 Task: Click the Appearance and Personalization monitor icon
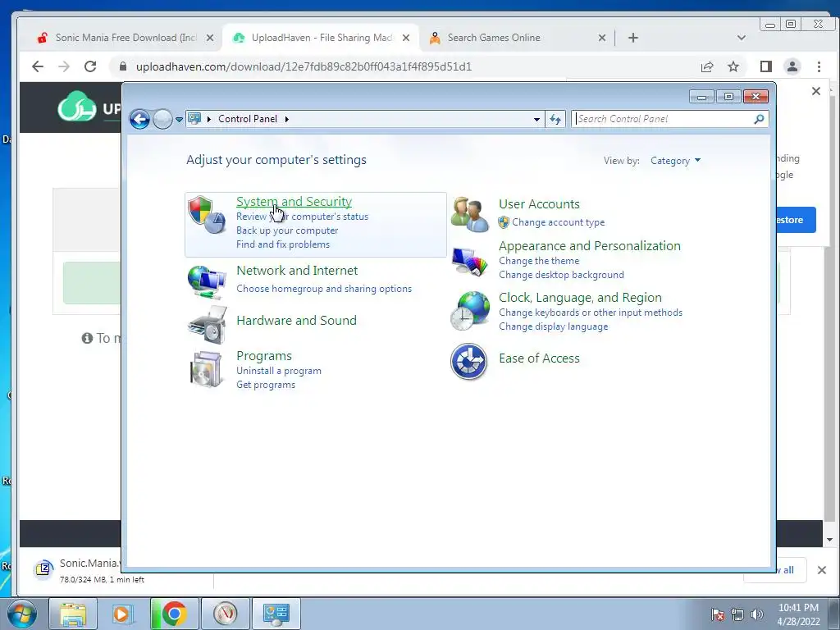[x=470, y=262]
